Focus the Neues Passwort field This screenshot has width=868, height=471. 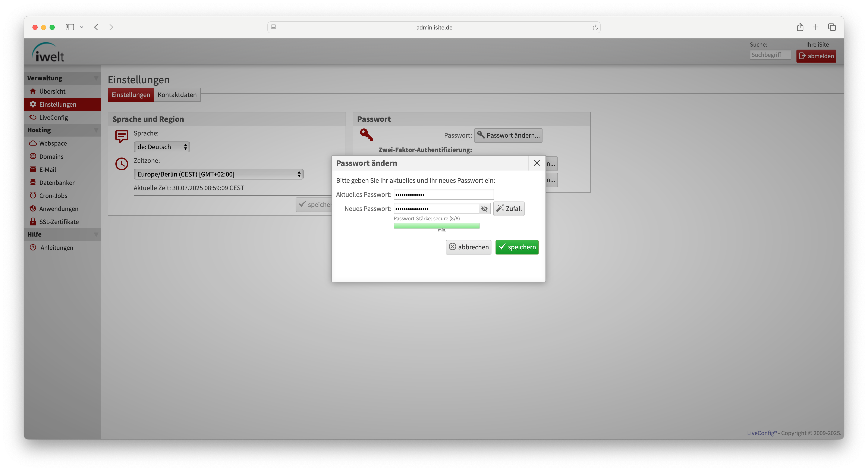436,208
